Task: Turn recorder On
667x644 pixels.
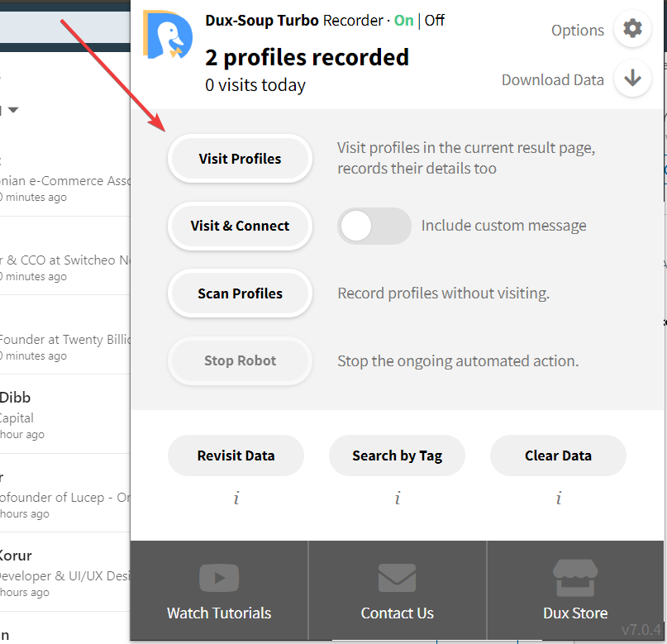Action: coord(403,21)
